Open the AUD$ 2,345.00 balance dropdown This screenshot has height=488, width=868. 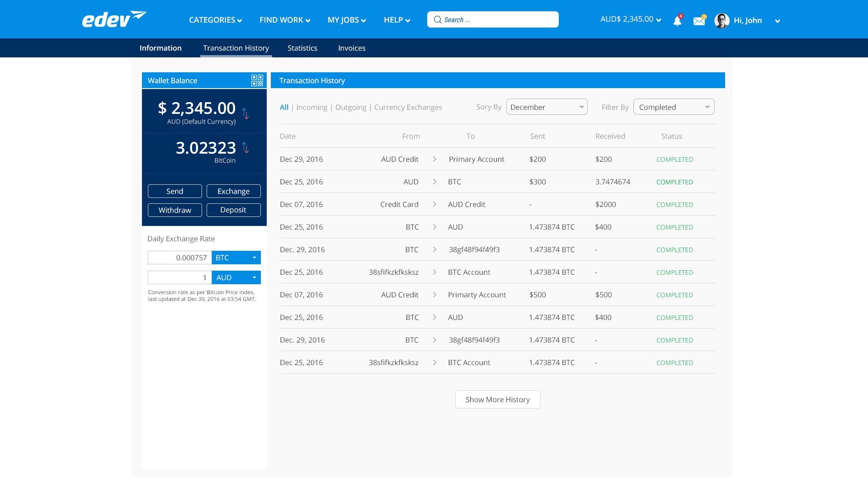tap(630, 19)
